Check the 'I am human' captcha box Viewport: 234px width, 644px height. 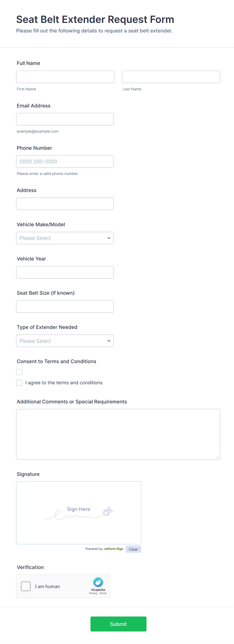[26, 586]
